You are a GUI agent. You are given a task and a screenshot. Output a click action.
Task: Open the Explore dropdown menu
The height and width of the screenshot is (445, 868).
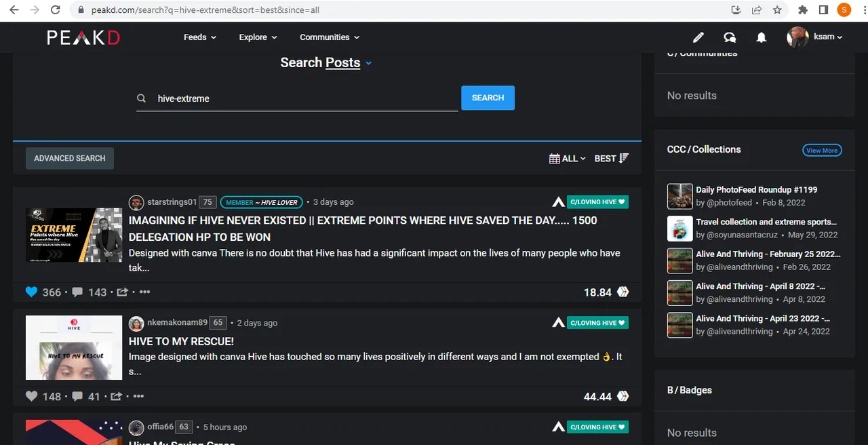coord(258,37)
